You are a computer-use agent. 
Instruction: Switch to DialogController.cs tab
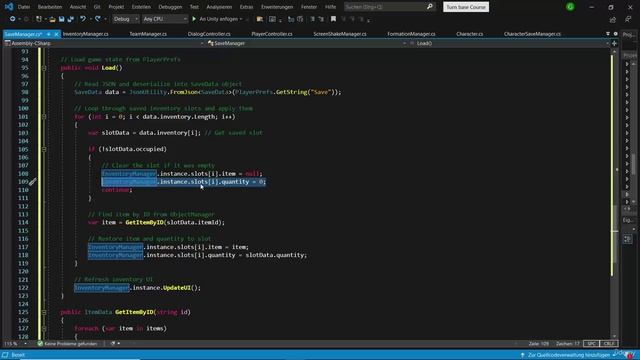point(209,34)
